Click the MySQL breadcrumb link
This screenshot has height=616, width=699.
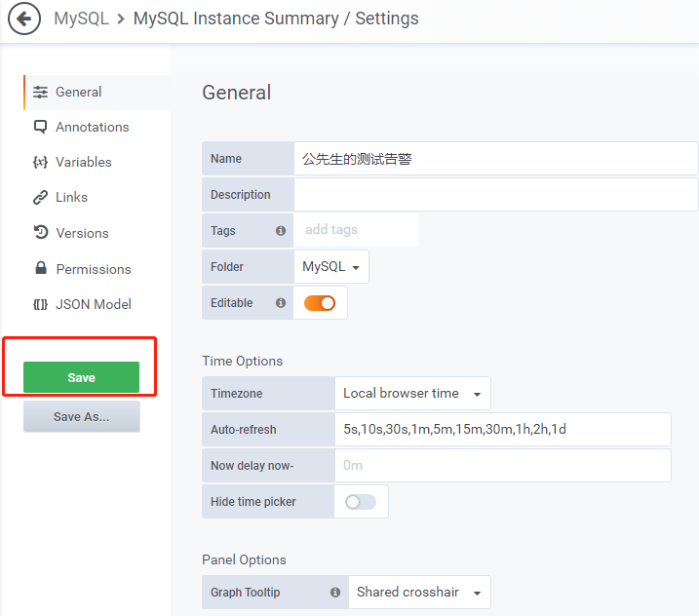click(x=81, y=19)
